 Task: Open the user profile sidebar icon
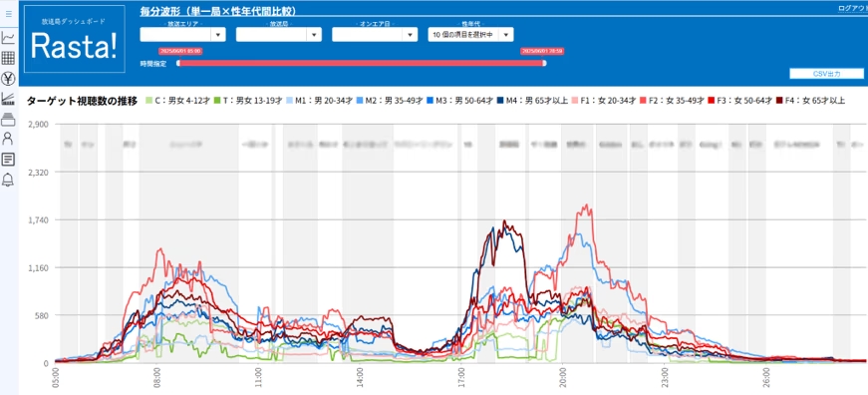(8, 139)
